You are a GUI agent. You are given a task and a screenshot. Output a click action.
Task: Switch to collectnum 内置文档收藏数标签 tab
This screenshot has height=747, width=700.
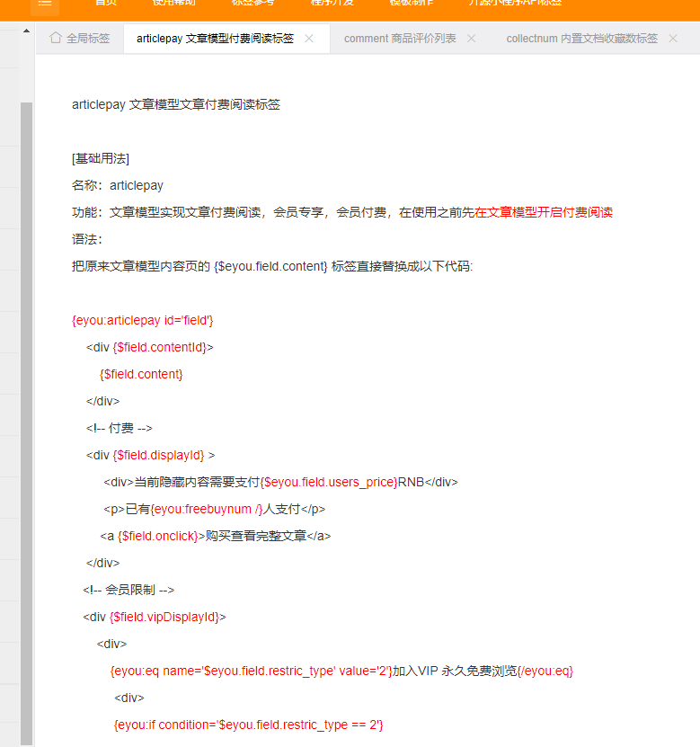pos(582,39)
